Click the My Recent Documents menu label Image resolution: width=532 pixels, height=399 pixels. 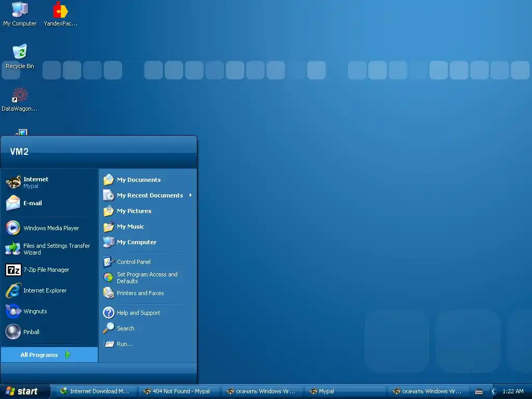pyautogui.click(x=150, y=195)
